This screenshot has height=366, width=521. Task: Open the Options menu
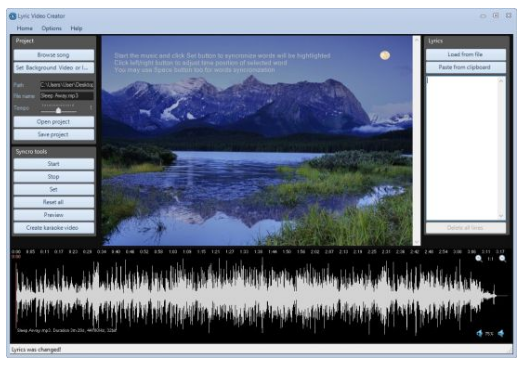pos(51,28)
